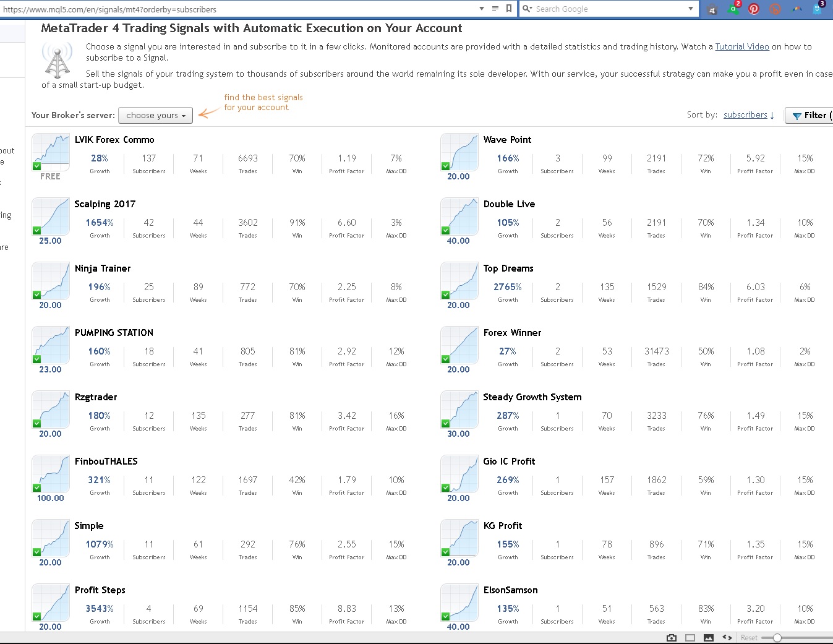Open search engine selector magnifier icon

tap(527, 9)
